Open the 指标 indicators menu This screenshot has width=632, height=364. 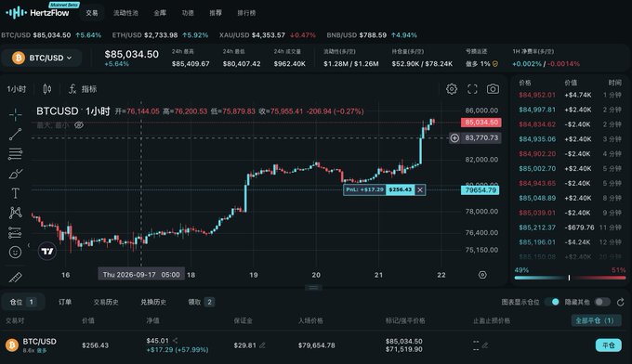coord(83,89)
